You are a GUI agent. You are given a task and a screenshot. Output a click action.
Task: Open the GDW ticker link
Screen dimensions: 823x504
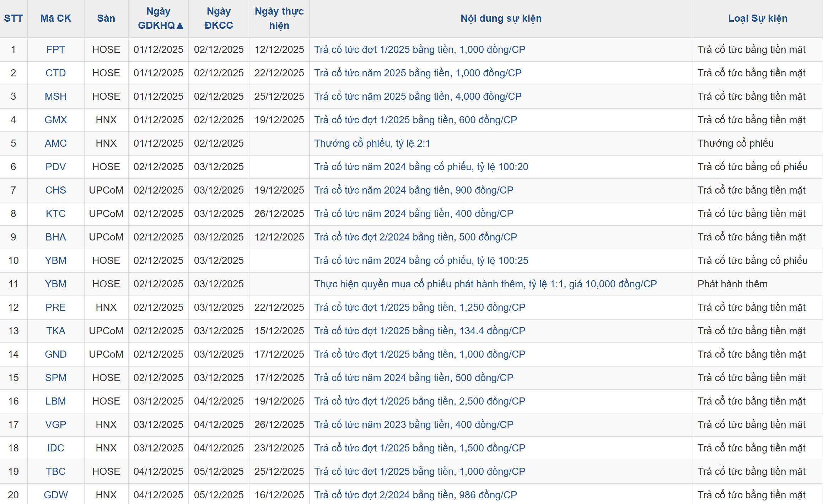click(x=56, y=495)
